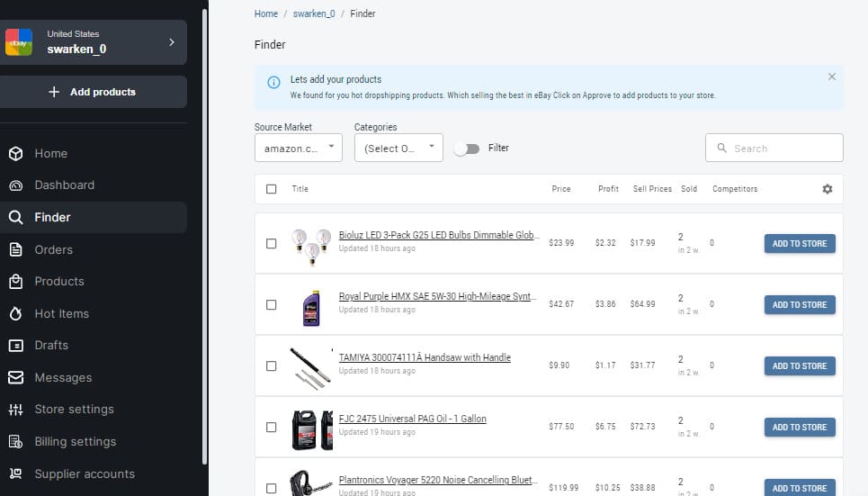Dismiss the 'Lets add your products' banner
The image size is (868, 496).
coord(831,77)
